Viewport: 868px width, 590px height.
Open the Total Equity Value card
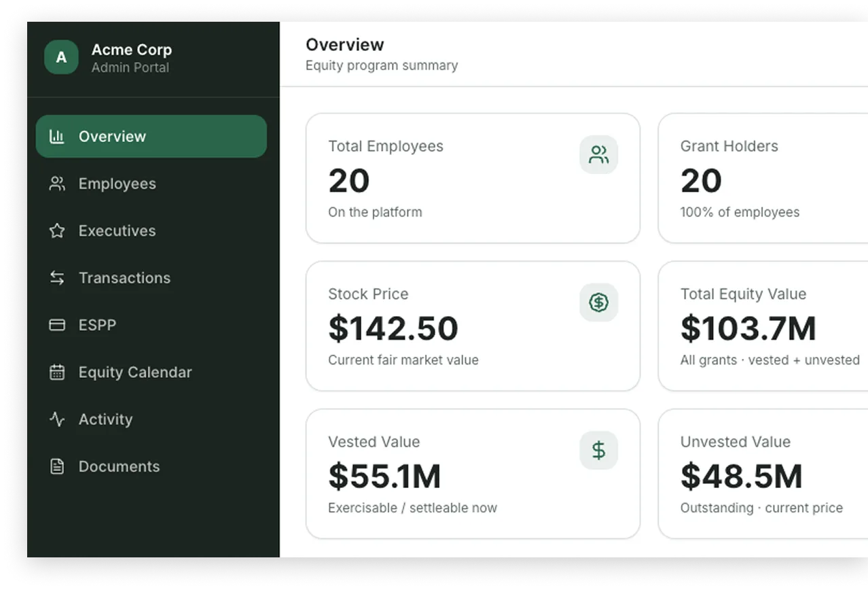[x=761, y=326]
